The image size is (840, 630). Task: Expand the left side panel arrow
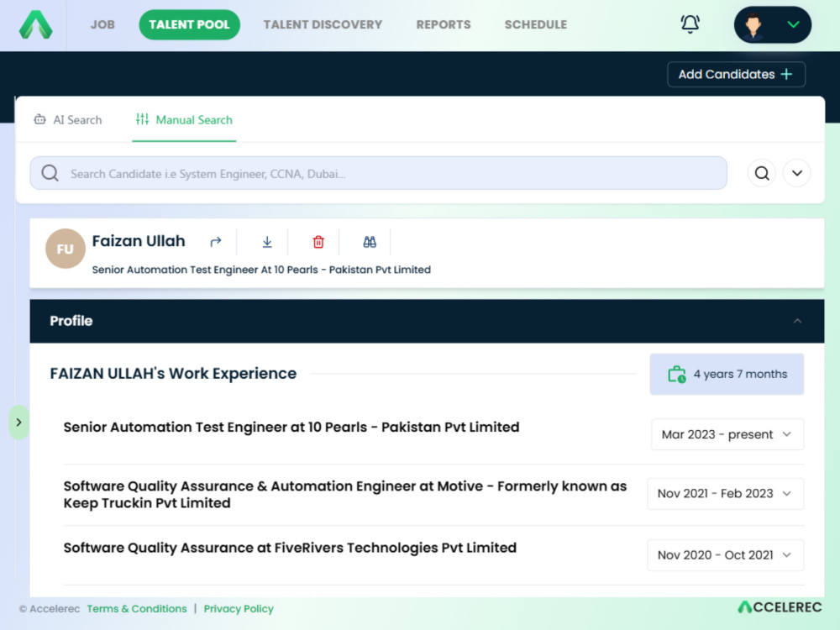(x=18, y=423)
